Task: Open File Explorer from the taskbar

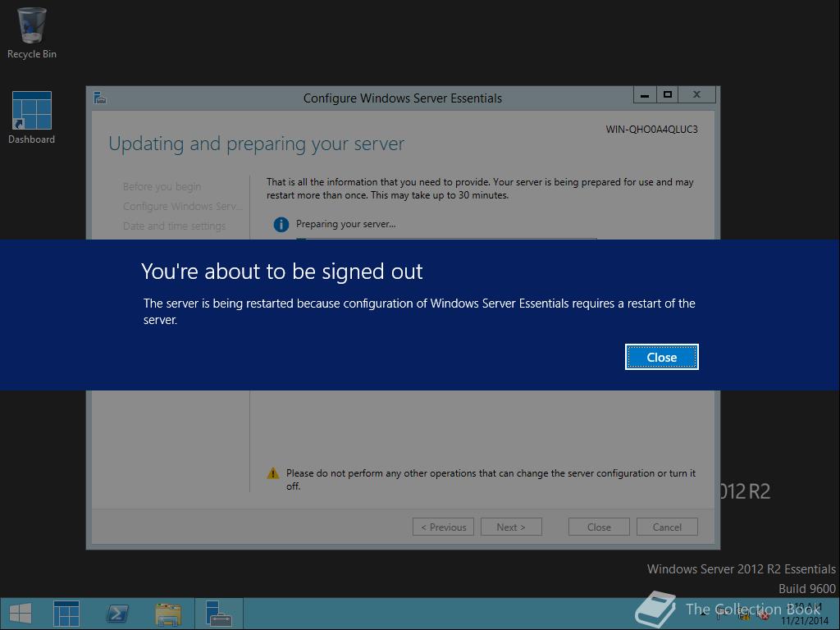Action: pos(167,614)
